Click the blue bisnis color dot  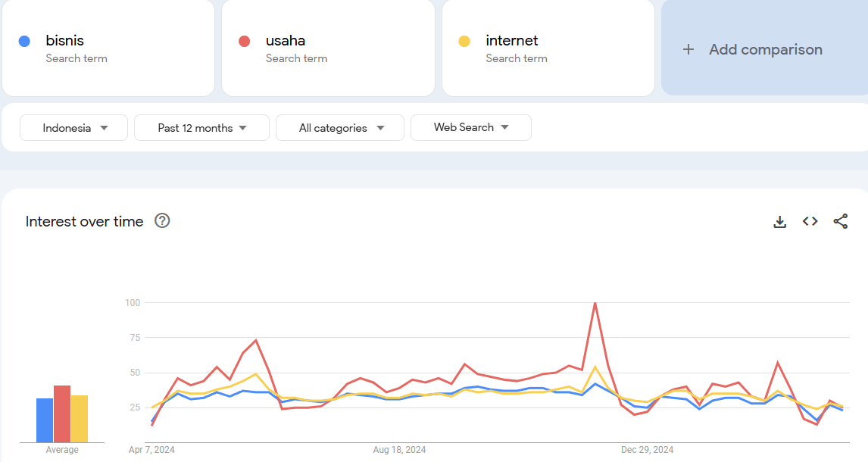point(24,41)
